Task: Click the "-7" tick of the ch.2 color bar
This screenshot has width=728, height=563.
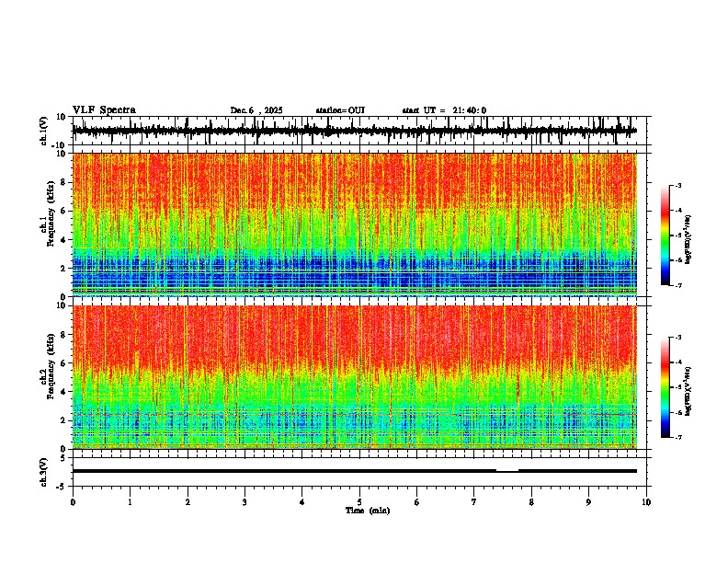Action: [677, 438]
